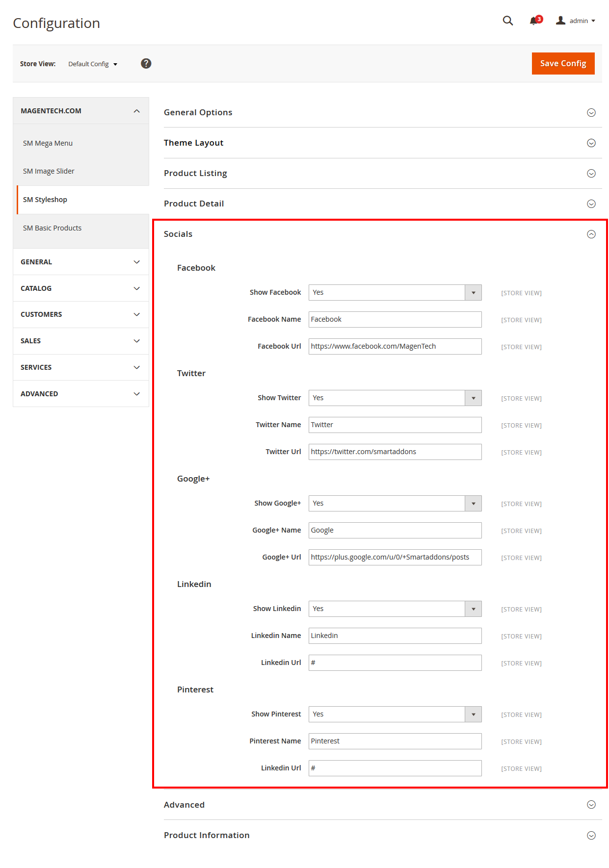This screenshot has height=868, width=609.
Task: Click Save Config button
Action: [x=563, y=63]
